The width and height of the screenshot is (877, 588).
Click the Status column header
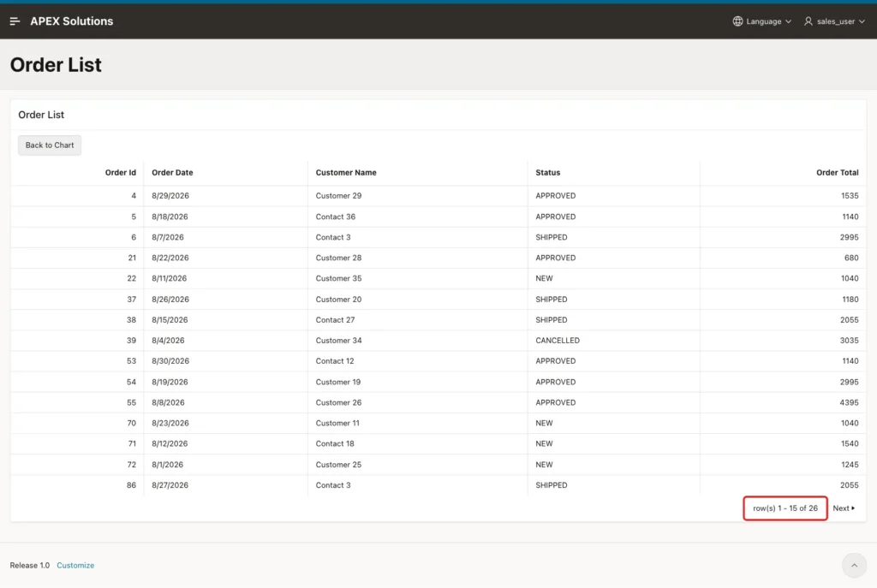[x=547, y=173]
